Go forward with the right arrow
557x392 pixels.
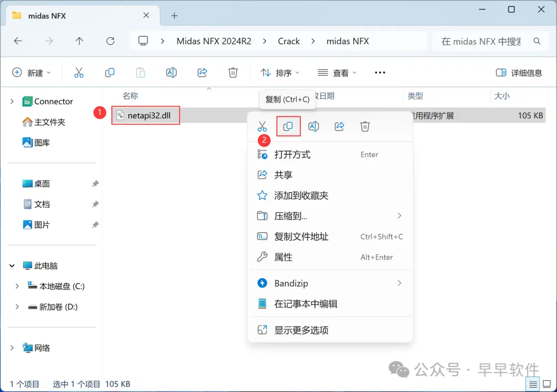48,41
